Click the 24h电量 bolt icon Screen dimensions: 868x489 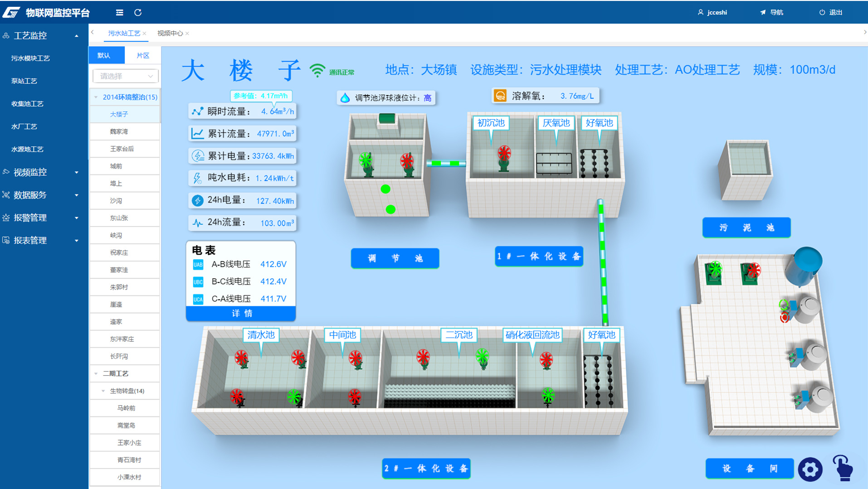[197, 200]
